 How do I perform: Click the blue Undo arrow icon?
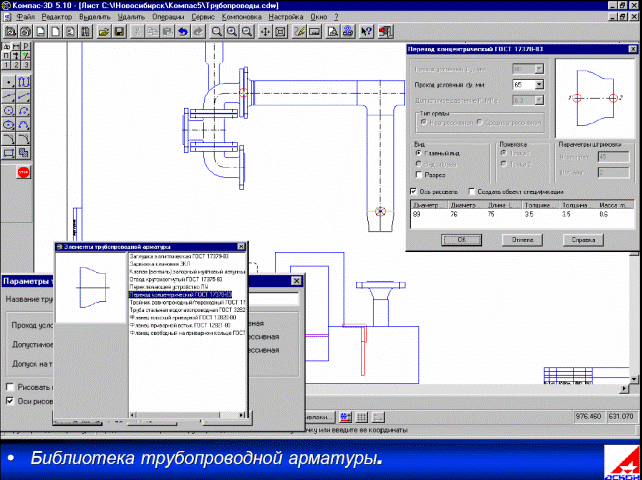pos(183,32)
